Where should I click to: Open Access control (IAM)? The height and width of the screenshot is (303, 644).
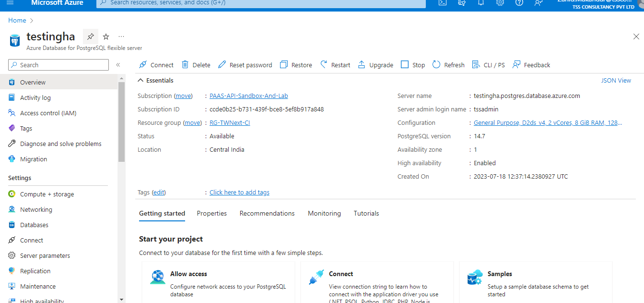pyautogui.click(x=59, y=113)
